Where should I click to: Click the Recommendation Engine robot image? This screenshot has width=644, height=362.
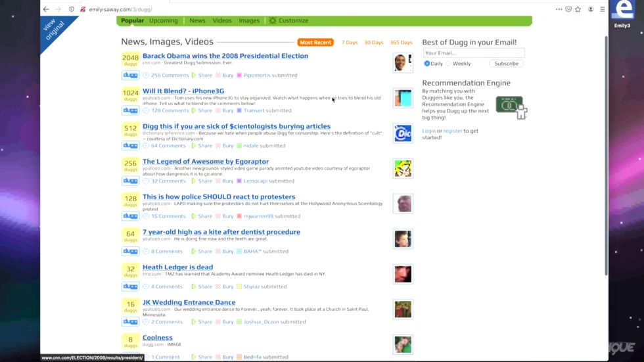coord(511,107)
